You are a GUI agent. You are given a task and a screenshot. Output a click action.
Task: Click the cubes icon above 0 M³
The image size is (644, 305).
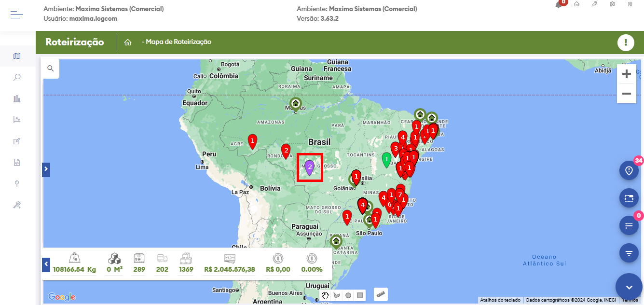click(x=114, y=258)
